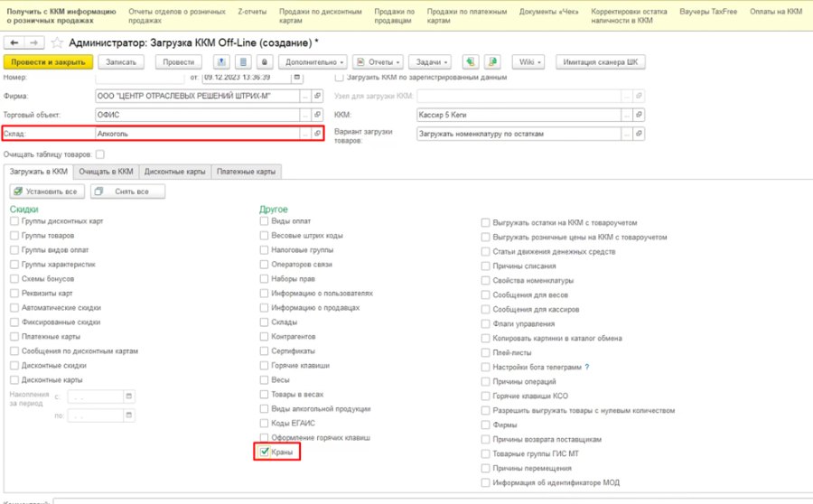Click ellipsis button for Вариант загрузки товаров
Screen dimensions: 813x504
coord(628,134)
